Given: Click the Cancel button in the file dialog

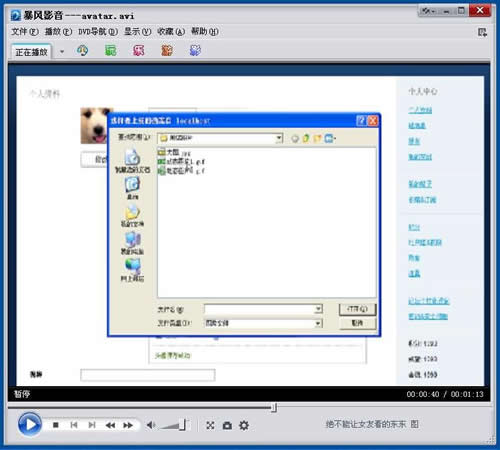Looking at the screenshot, I should 357,323.
